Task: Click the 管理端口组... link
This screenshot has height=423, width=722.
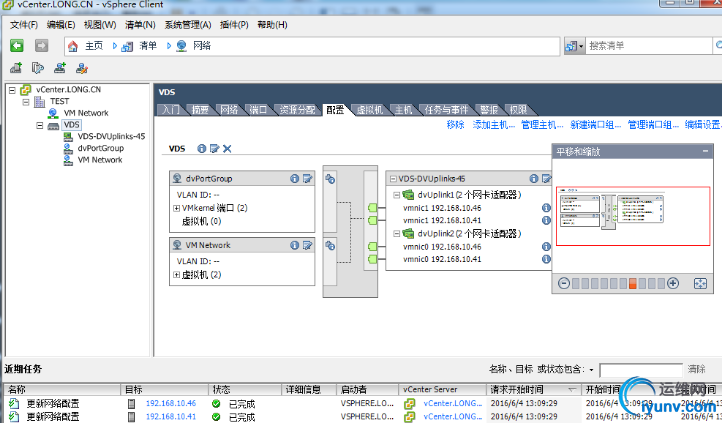Action: point(653,125)
